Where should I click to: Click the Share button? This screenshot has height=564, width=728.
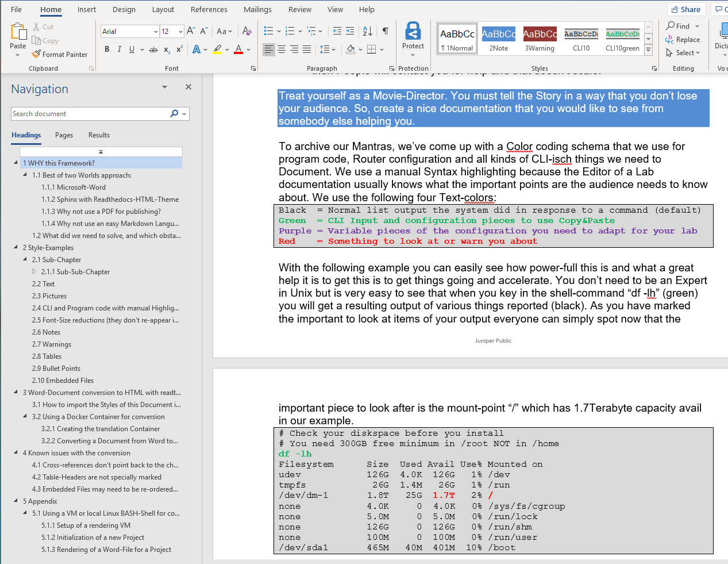[686, 9]
